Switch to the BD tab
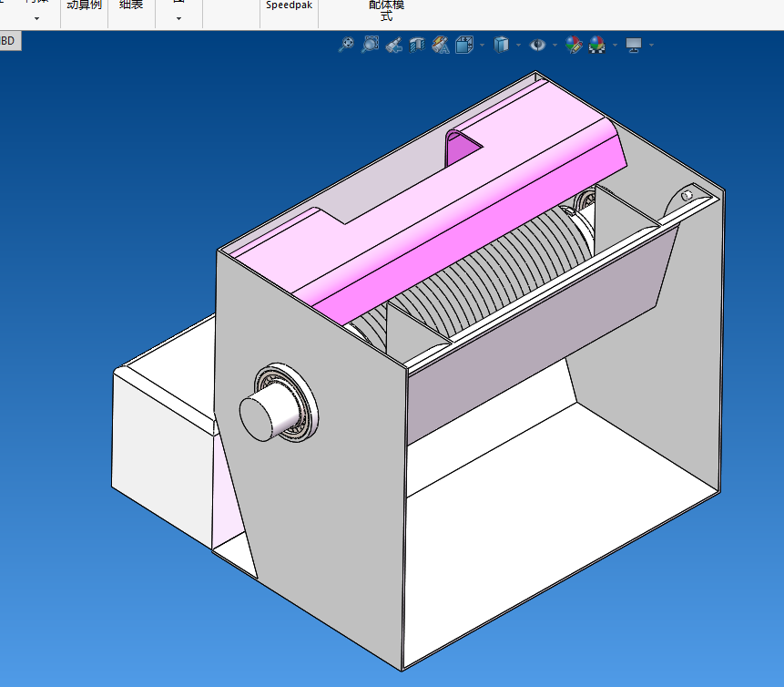 pyautogui.click(x=7, y=41)
